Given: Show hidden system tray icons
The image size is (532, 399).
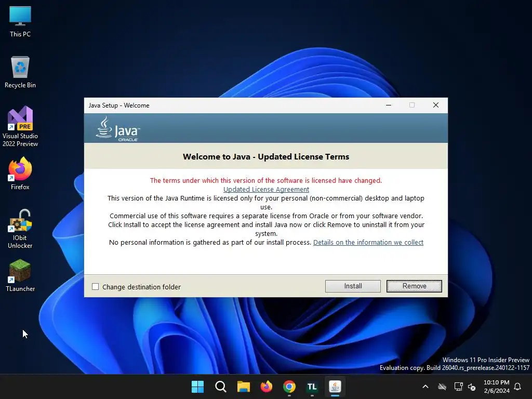Looking at the screenshot, I should [x=425, y=387].
